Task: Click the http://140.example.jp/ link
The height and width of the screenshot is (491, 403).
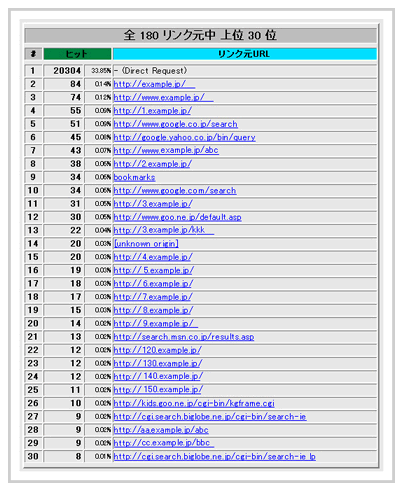Action: 158,377
